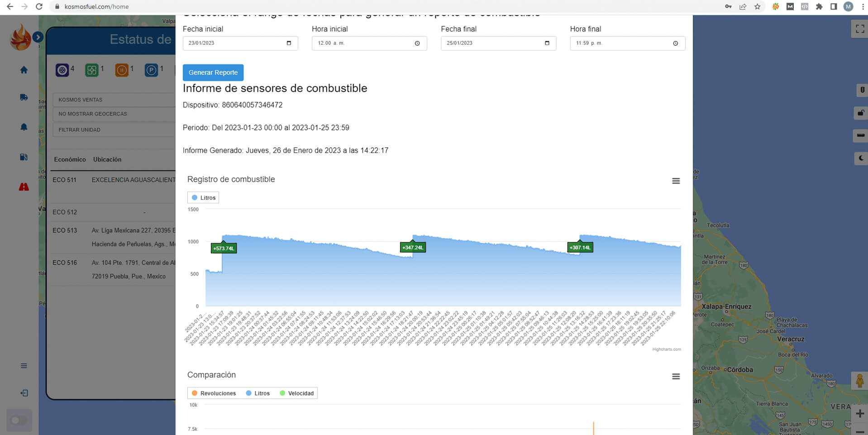868x435 pixels.
Task: Select the ECO 513 unit row
Action: [113, 237]
